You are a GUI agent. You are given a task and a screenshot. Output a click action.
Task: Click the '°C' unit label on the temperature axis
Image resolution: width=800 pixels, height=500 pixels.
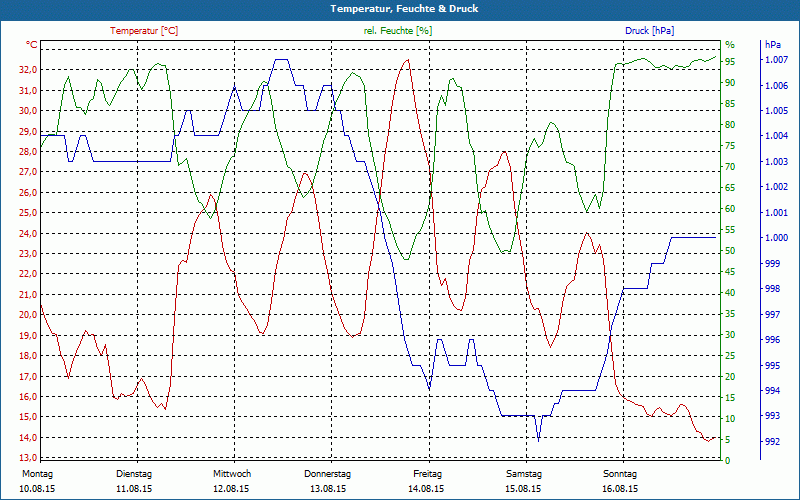coord(32,45)
